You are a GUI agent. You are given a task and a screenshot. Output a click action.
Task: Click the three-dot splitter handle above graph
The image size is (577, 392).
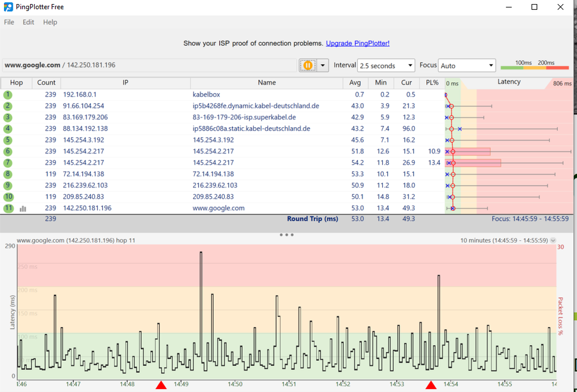click(x=286, y=235)
